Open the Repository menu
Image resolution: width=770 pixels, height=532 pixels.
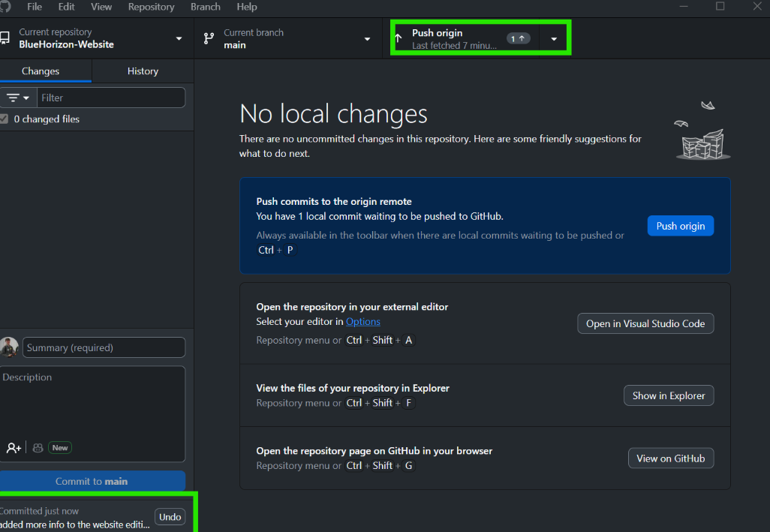pos(152,7)
